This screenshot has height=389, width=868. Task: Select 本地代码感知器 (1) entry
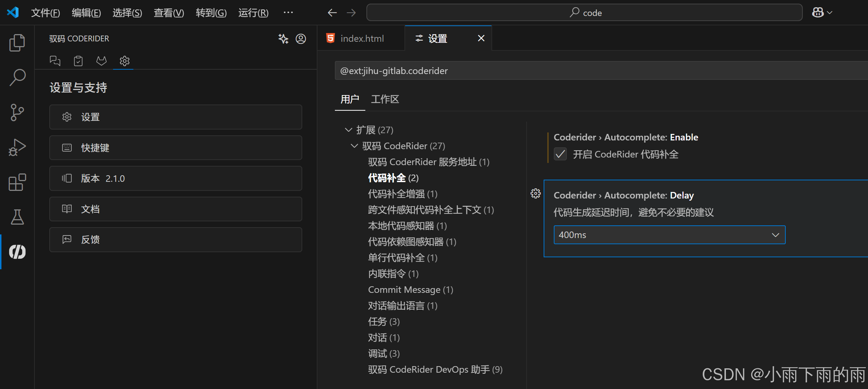pos(407,226)
